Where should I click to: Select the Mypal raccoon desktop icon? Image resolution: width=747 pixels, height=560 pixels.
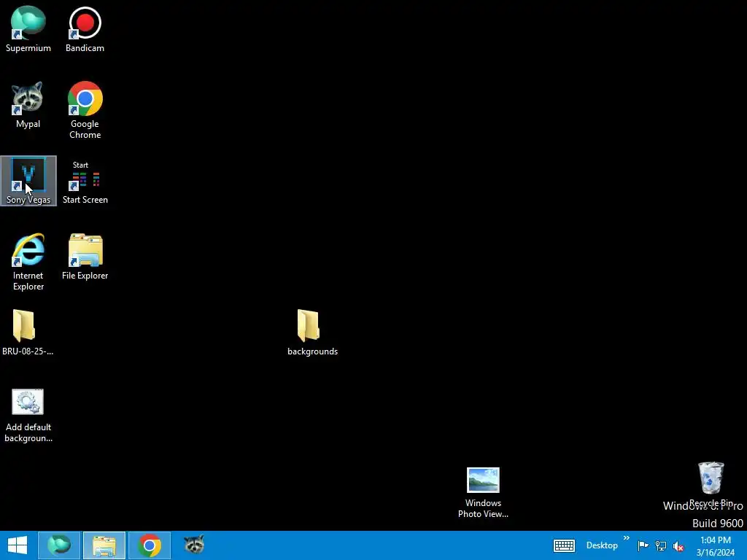point(28,105)
